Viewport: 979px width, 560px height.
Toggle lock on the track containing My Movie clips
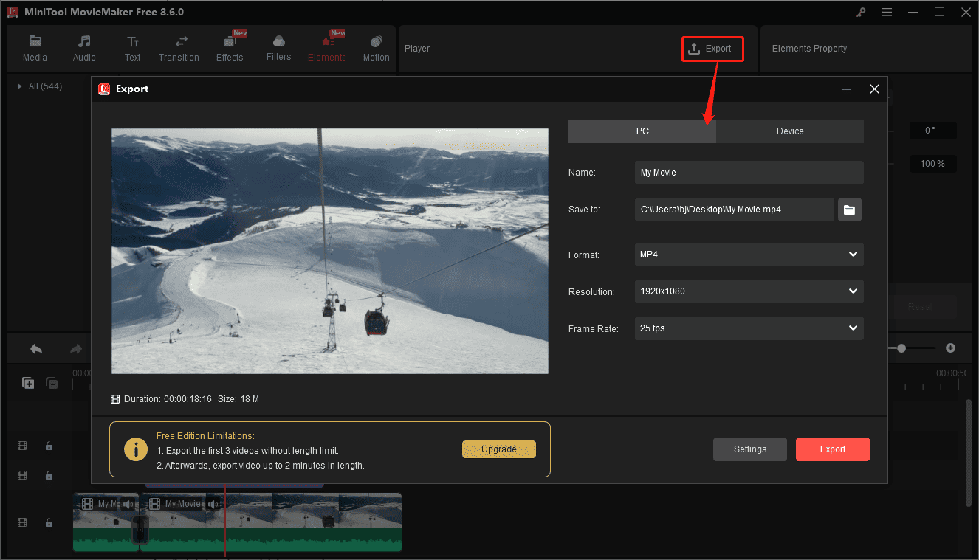[49, 522]
